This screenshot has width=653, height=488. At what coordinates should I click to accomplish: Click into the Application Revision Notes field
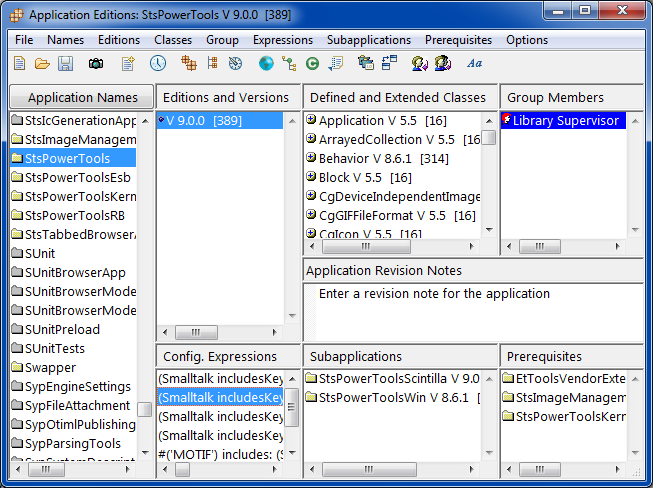coord(472,312)
